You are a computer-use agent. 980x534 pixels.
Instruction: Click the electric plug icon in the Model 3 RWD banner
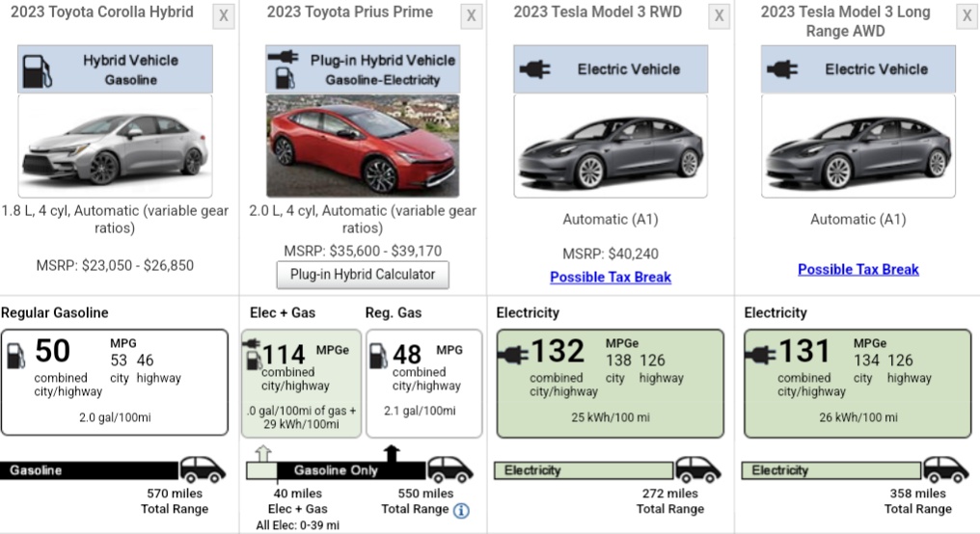click(x=533, y=69)
